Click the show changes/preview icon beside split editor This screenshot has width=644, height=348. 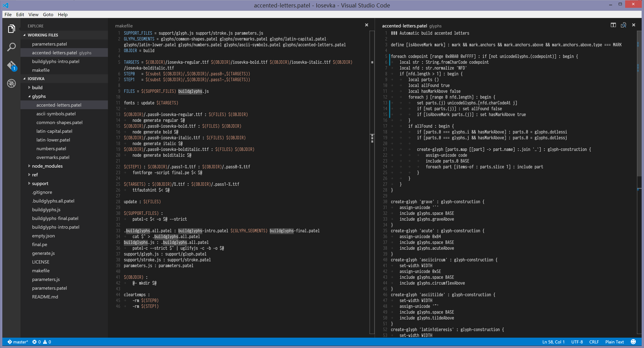624,25
